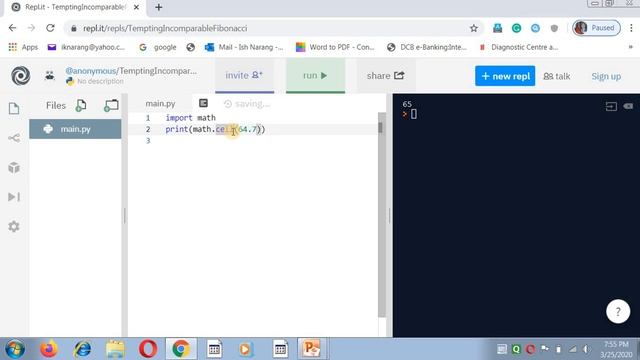640x360 pixels.
Task: Open the google bookmark
Action: tap(158, 47)
